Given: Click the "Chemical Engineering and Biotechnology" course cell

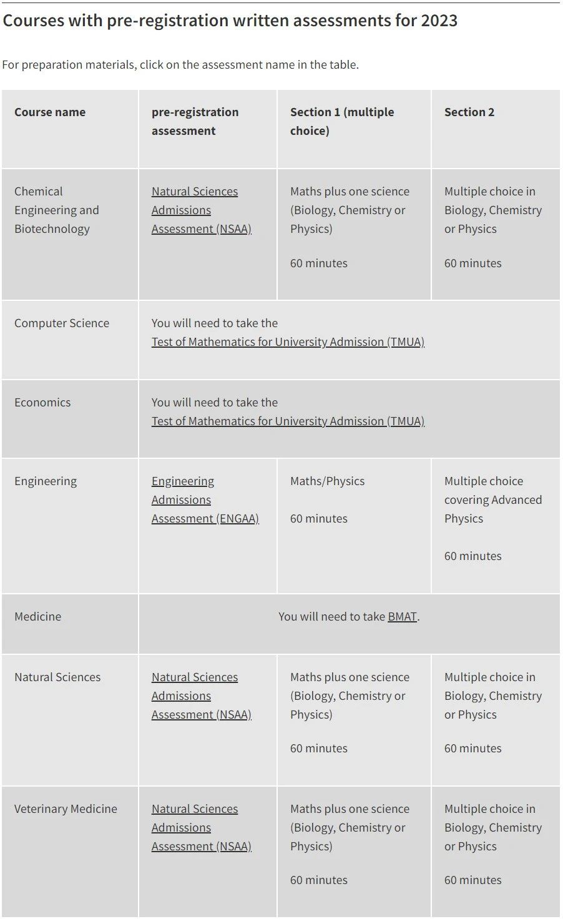Looking at the screenshot, I should coord(56,210).
